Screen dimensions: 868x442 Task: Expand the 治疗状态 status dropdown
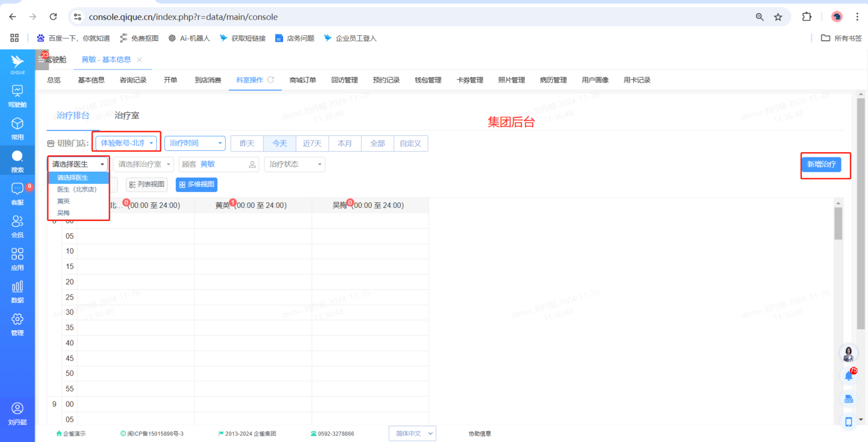click(295, 164)
